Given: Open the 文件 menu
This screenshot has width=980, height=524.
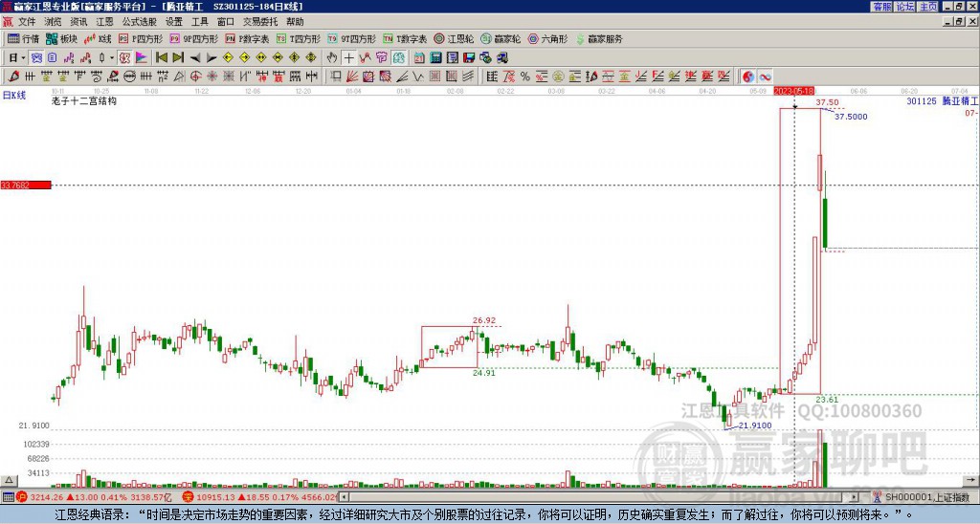Looking at the screenshot, I should pos(27,22).
